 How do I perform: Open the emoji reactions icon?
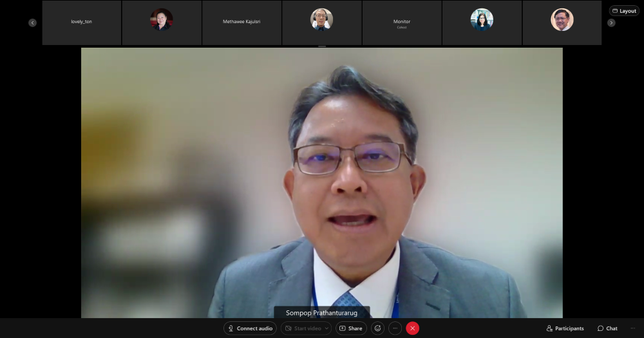click(x=377, y=328)
